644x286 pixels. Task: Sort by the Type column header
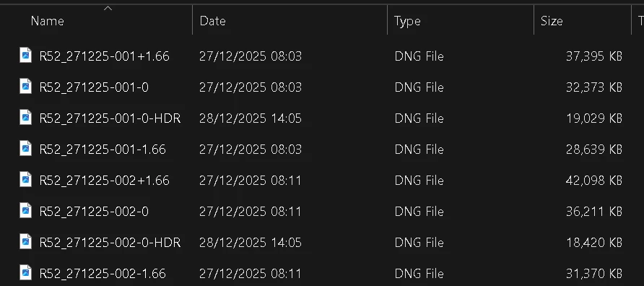click(407, 21)
